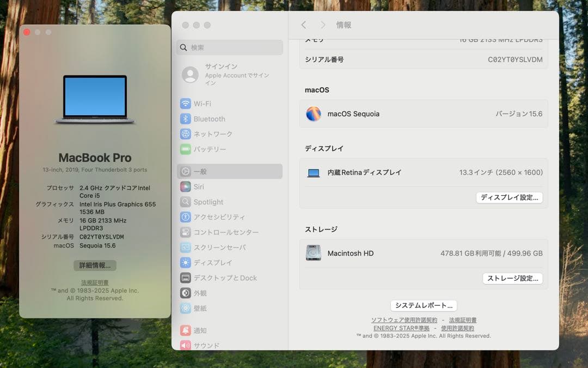The image size is (588, 368).
Task: Open Spotlight magnifier icon in sidebar
Action: click(x=185, y=202)
